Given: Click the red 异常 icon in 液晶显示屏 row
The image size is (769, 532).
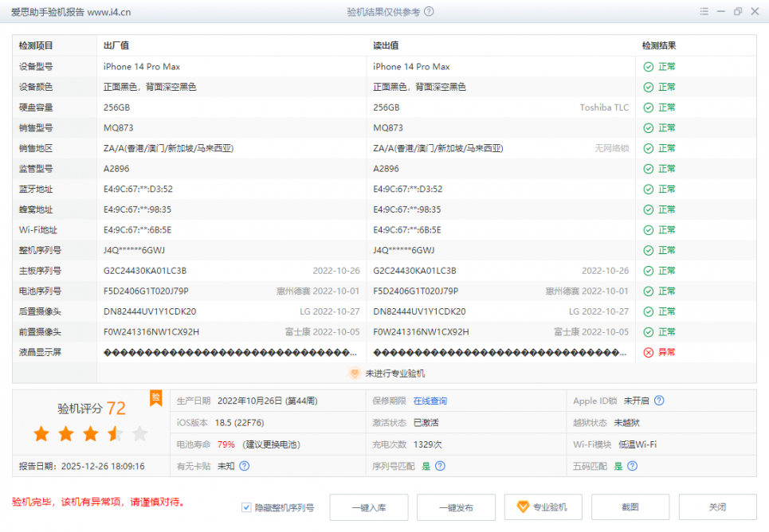Looking at the screenshot, I should pyautogui.click(x=649, y=352).
